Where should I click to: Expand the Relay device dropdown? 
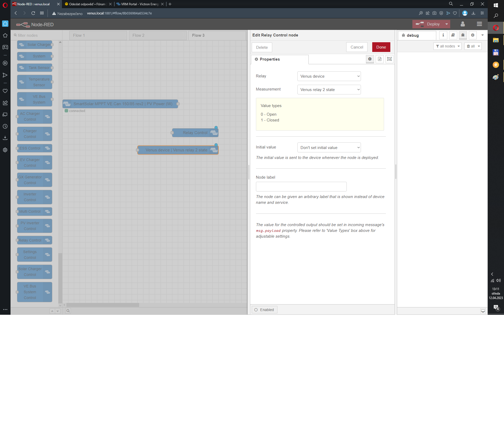(329, 76)
